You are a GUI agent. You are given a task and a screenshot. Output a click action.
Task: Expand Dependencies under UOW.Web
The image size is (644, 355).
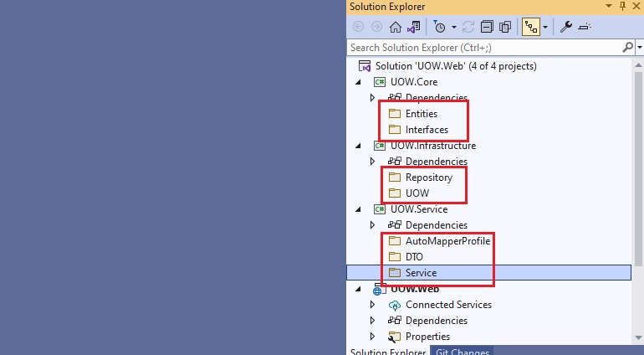click(372, 321)
